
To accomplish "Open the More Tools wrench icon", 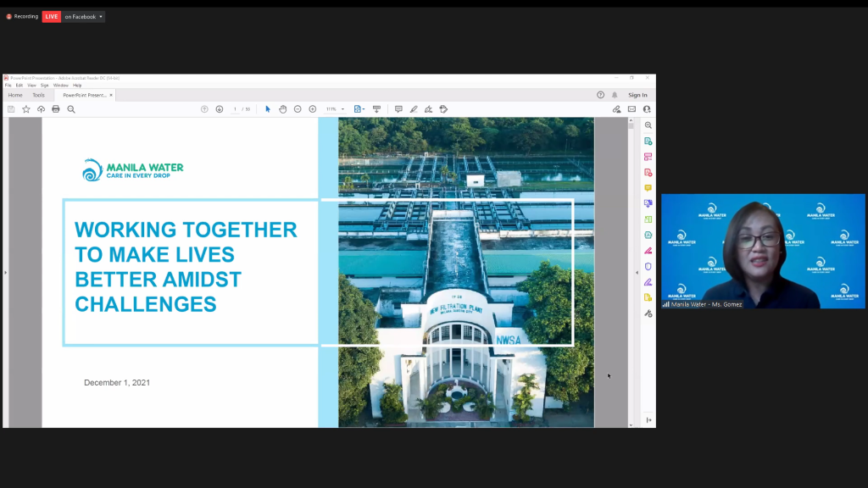I will point(648,313).
